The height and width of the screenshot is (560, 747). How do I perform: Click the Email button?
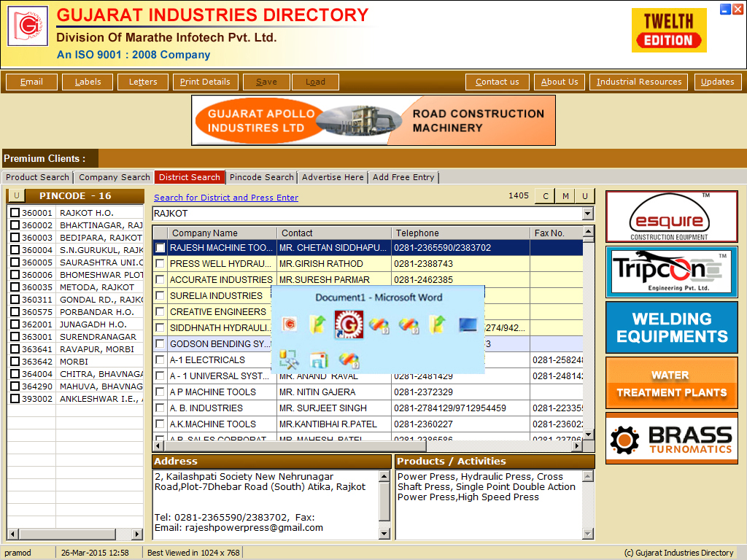click(31, 82)
